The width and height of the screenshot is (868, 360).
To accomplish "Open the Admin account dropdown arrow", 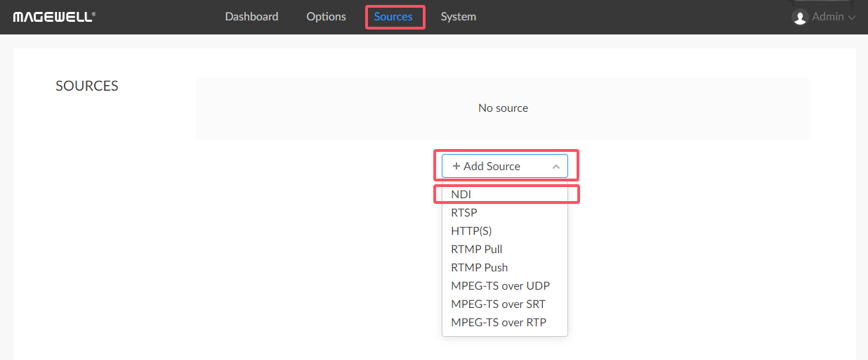I will [852, 18].
